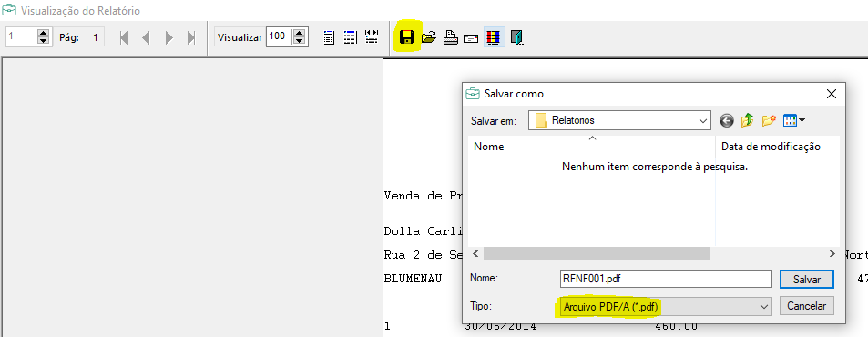Open a report with the open-folder icon
The height and width of the screenshot is (337, 868).
[x=428, y=37]
